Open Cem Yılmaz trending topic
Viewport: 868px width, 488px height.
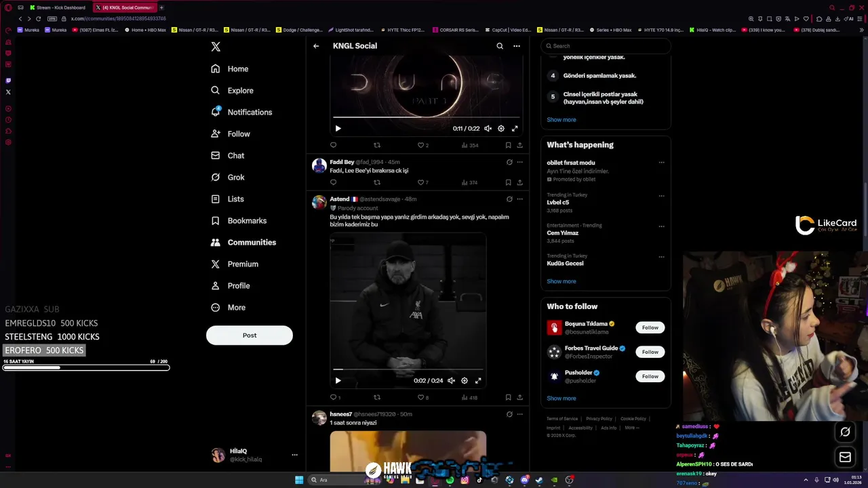tap(563, 232)
